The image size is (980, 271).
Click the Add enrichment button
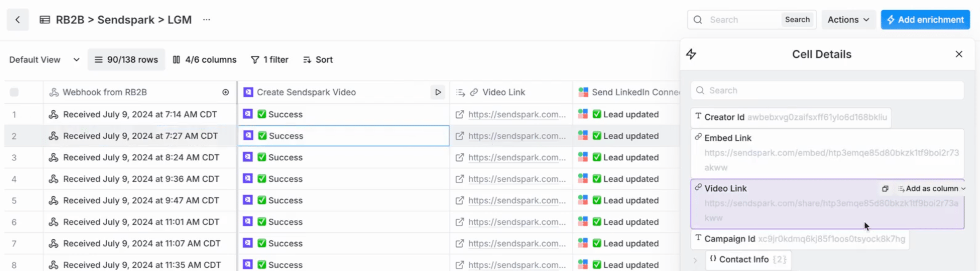[x=925, y=20]
